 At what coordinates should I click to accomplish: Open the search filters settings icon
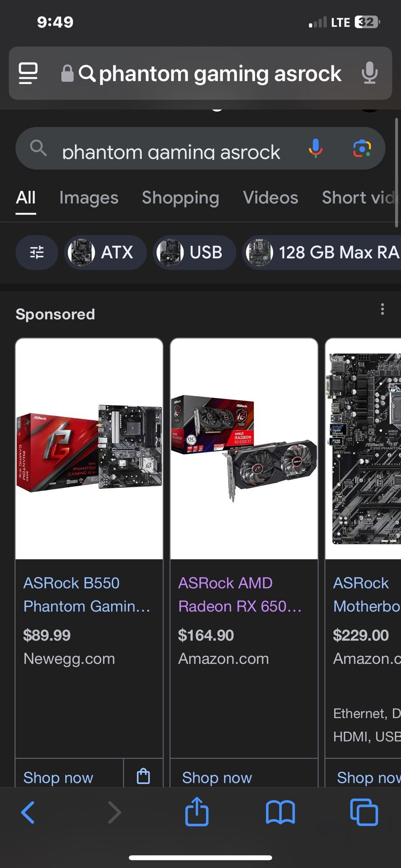point(37,252)
